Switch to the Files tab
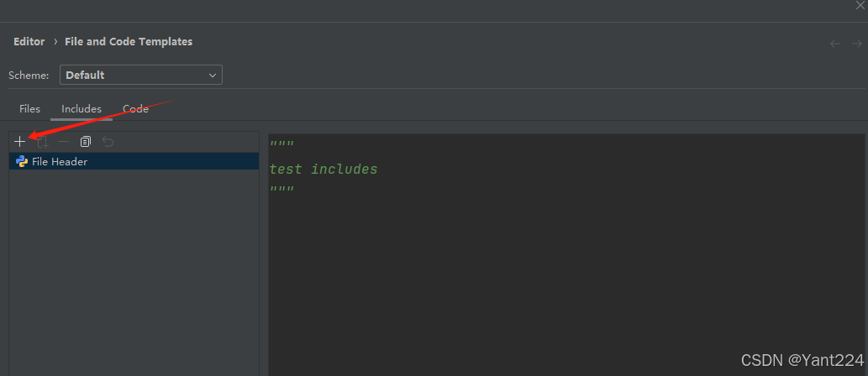The width and height of the screenshot is (868, 376). click(30, 109)
